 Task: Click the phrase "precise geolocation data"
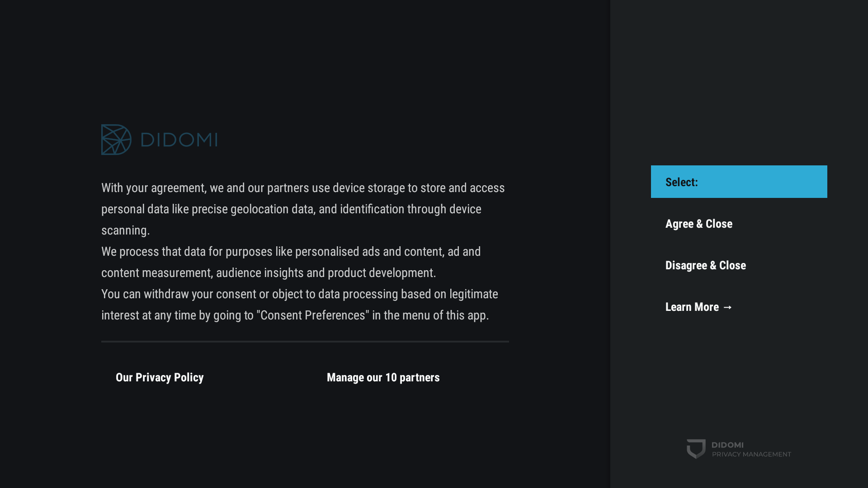[252, 209]
